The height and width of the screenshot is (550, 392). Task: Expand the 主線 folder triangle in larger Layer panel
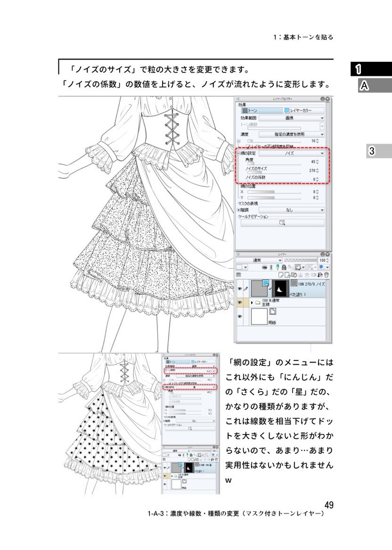pos(252,303)
